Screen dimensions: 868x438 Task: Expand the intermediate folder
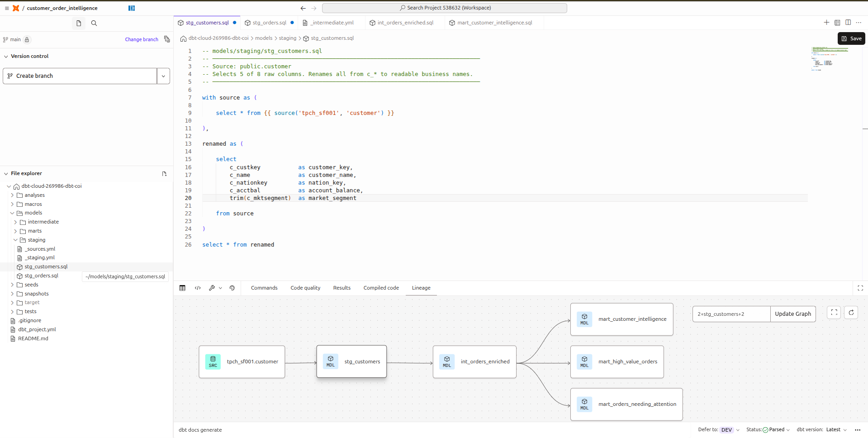(x=15, y=222)
